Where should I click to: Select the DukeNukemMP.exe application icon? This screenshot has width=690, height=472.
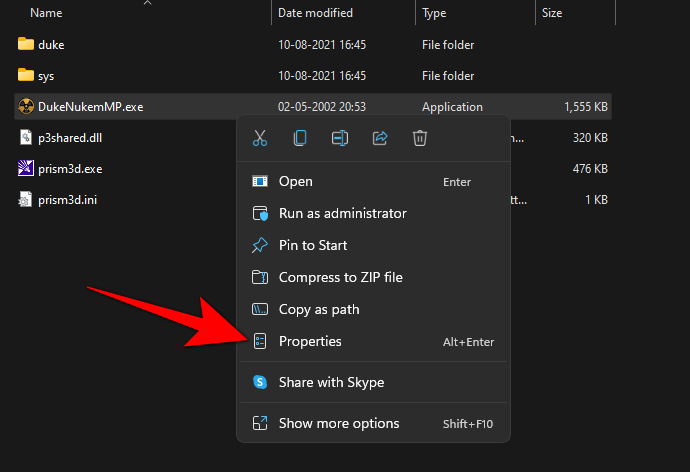26,107
